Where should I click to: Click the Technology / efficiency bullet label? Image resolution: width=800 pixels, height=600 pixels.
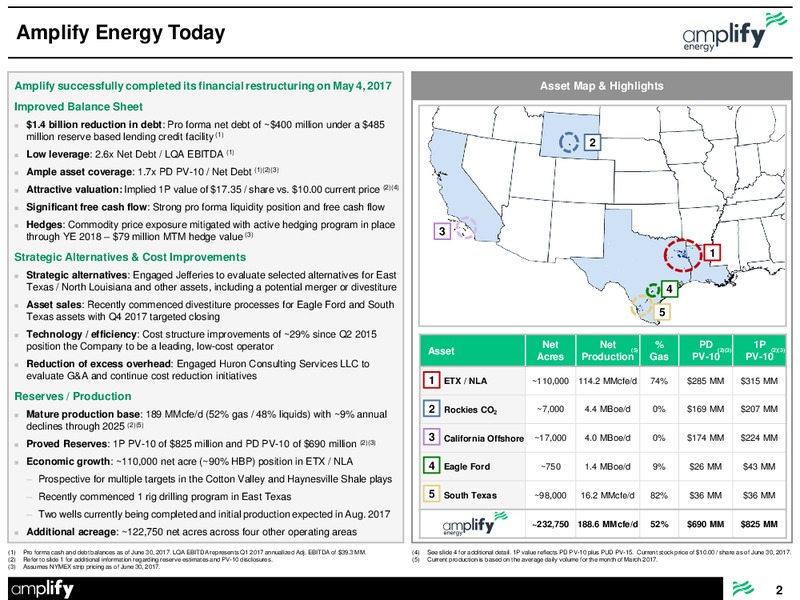(x=82, y=334)
